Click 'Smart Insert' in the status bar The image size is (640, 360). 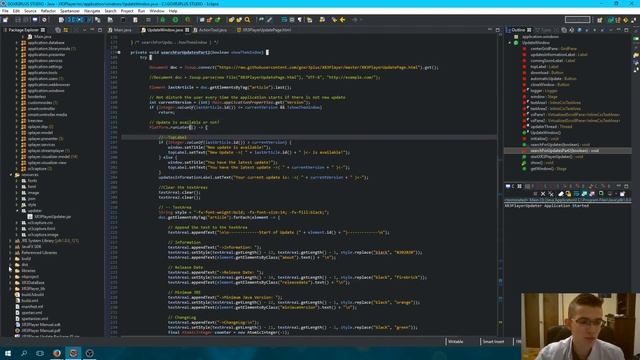[x=493, y=342]
